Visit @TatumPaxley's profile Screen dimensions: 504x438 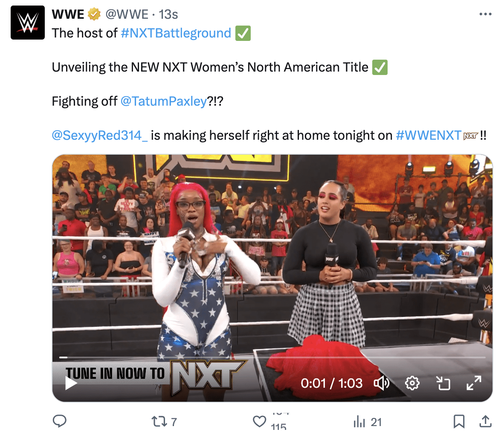click(164, 101)
